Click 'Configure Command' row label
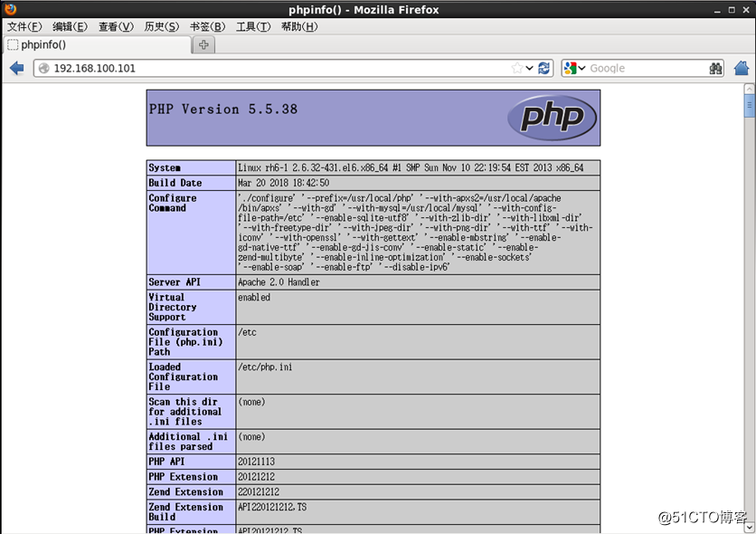 [x=173, y=203]
